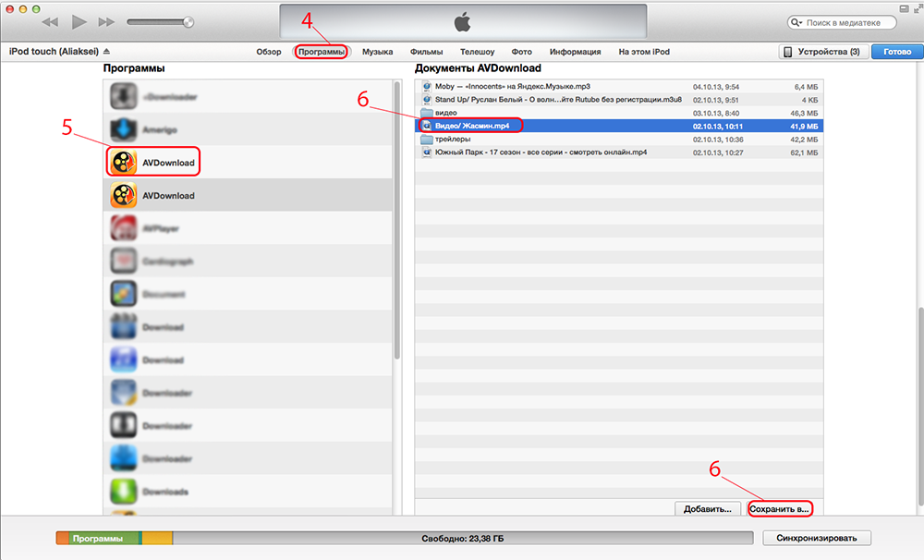The height and width of the screenshot is (560, 924).
Task: Click the Сохранить в... button
Action: [779, 509]
